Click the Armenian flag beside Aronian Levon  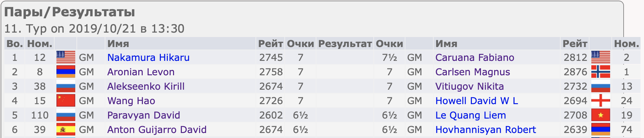[x=66, y=72]
